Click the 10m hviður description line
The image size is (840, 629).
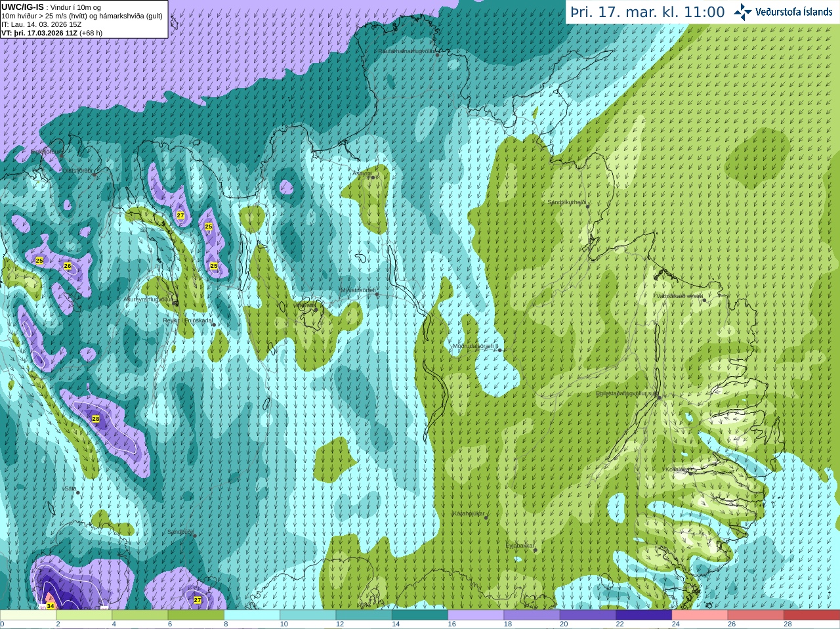82,16
